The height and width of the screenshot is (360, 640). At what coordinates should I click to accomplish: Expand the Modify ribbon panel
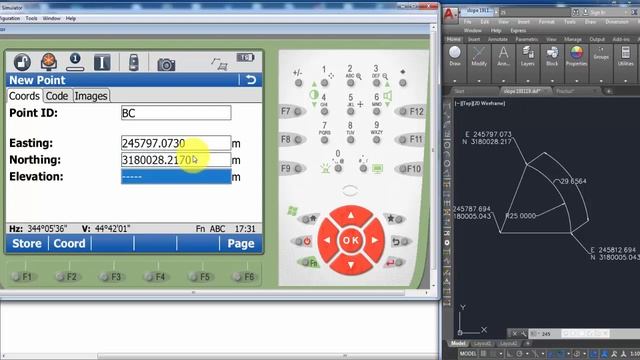tap(479, 81)
